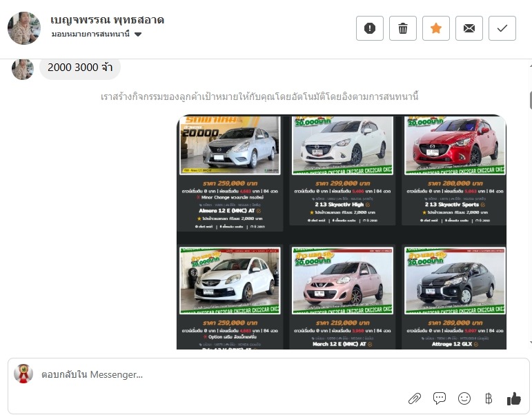The width and height of the screenshot is (532, 415).
Task: Open saved replies speech bubble icon
Action: click(x=440, y=398)
